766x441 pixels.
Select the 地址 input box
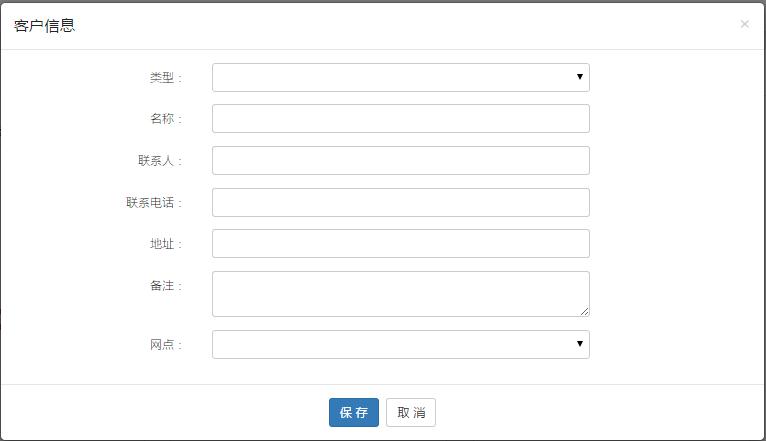click(x=400, y=243)
